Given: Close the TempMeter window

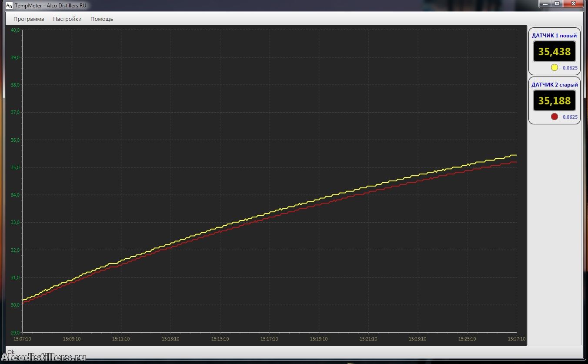Looking at the screenshot, I should point(573,3).
